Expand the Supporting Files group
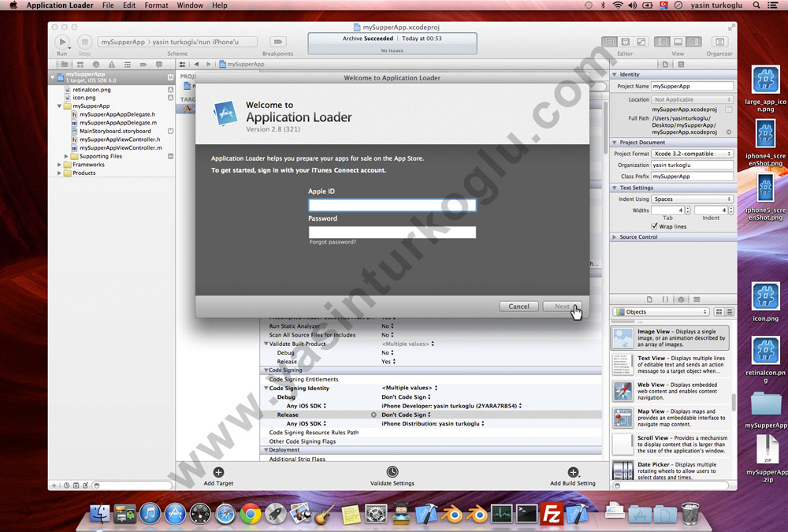 coord(66,156)
